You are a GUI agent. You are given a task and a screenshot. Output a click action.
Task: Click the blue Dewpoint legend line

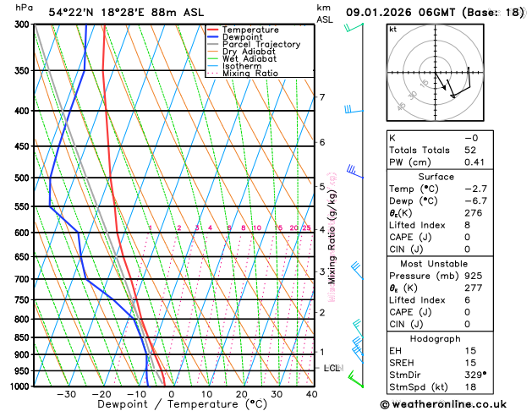[212, 37]
